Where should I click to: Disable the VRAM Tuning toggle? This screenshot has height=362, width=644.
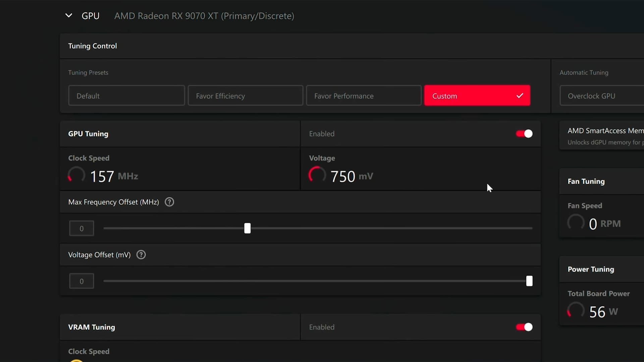[x=524, y=327]
